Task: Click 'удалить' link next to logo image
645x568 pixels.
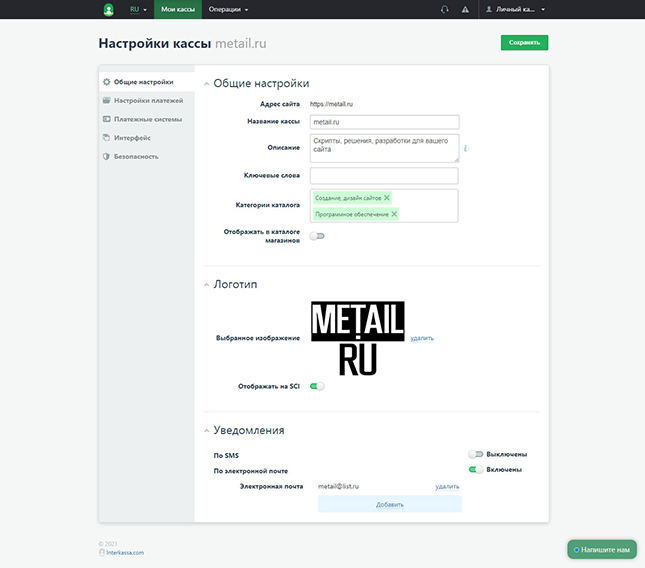Action: point(422,338)
